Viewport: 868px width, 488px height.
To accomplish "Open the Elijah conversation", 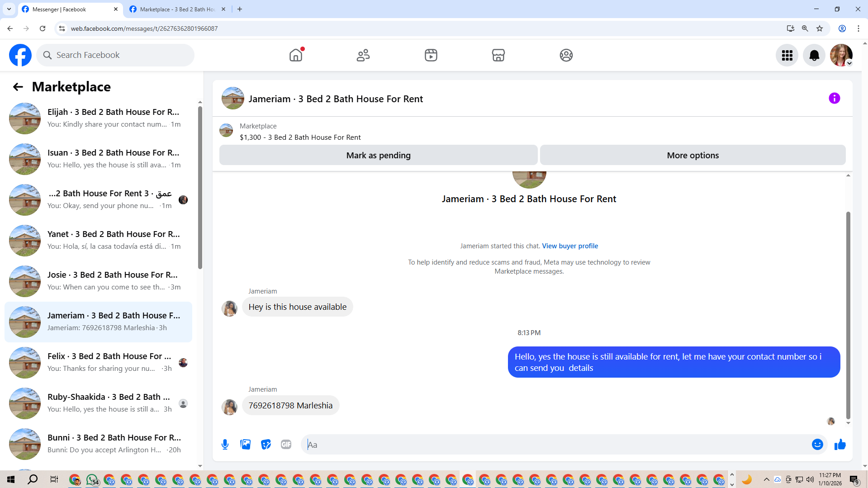I will (x=98, y=118).
